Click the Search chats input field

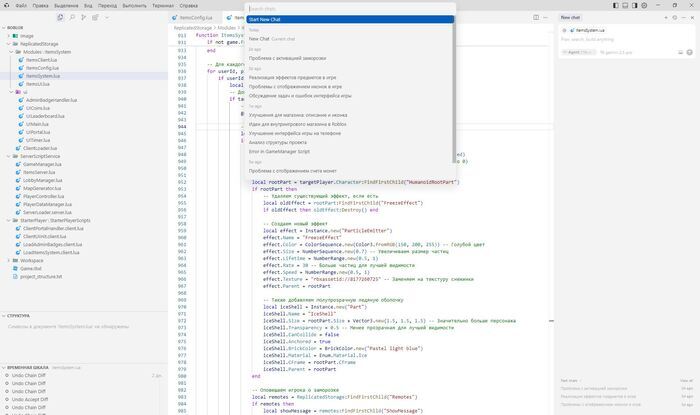[350, 8]
